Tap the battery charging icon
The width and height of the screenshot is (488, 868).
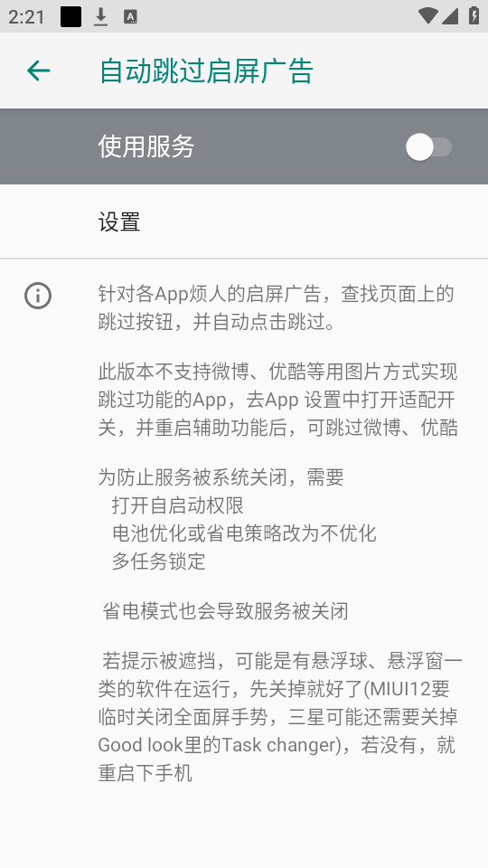[x=474, y=15]
